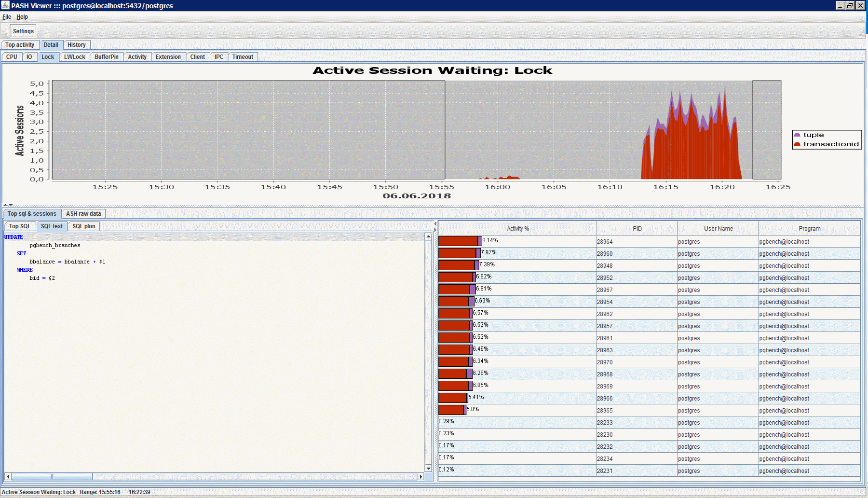Screen dimensions: 868x498
Task: Switch to the Top activity tab
Action: pos(20,44)
